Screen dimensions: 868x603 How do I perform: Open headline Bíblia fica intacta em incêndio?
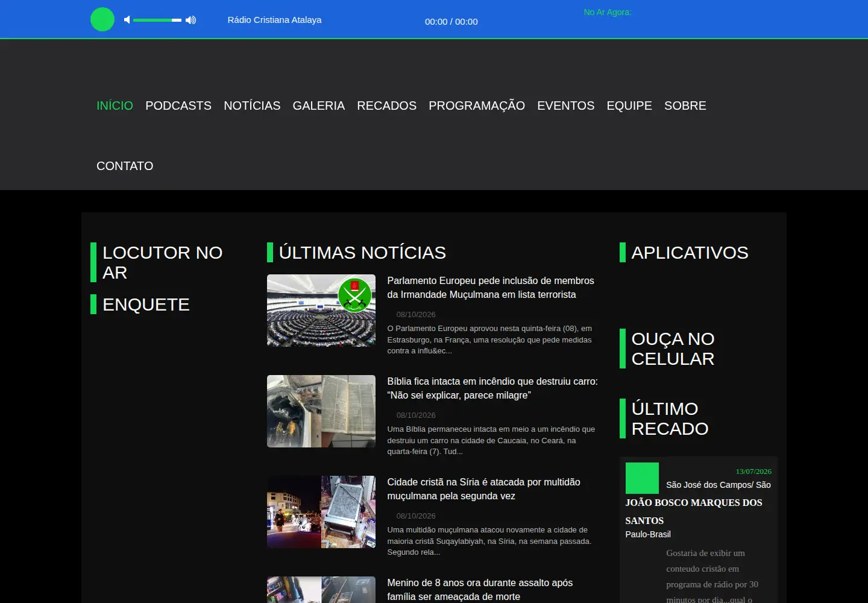(x=492, y=388)
